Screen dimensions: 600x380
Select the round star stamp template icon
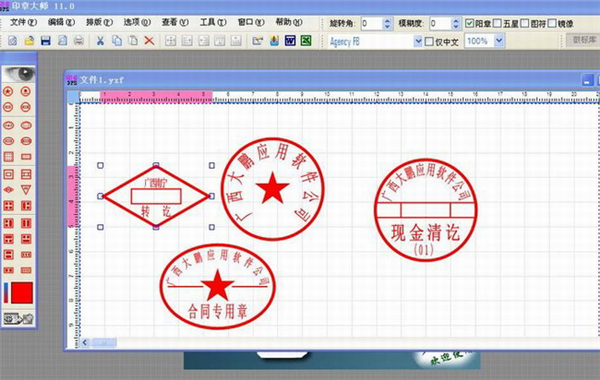click(x=8, y=91)
